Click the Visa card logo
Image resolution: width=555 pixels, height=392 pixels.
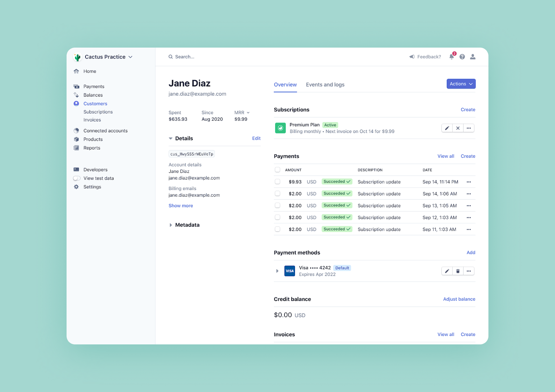(x=290, y=271)
